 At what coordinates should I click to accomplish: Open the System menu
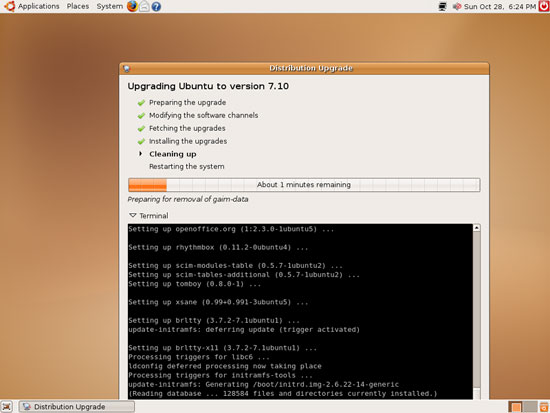pos(109,6)
